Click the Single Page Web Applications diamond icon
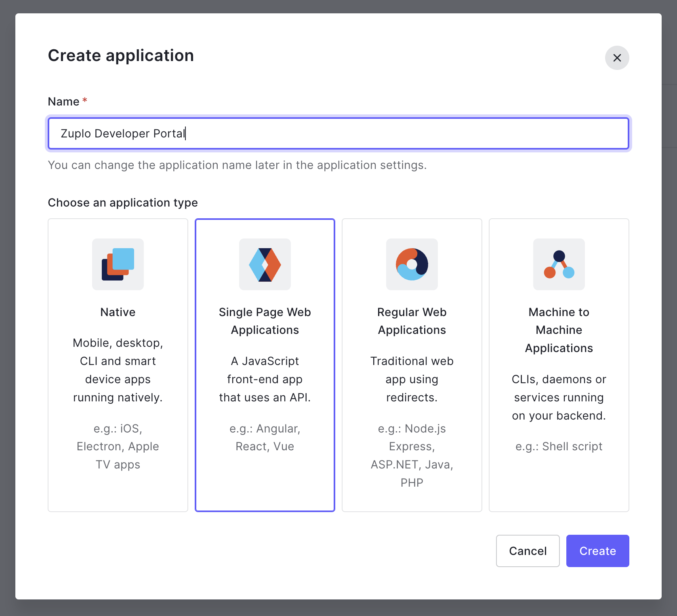 click(x=265, y=264)
